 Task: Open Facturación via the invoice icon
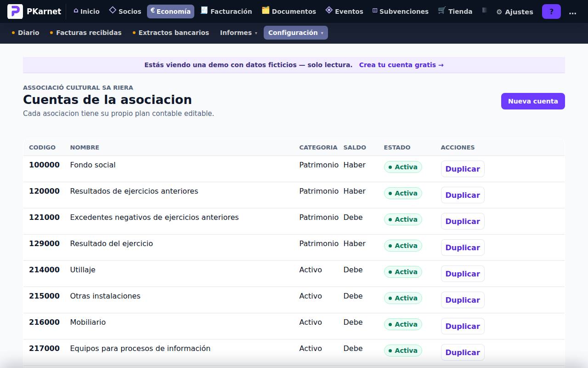[x=204, y=10]
